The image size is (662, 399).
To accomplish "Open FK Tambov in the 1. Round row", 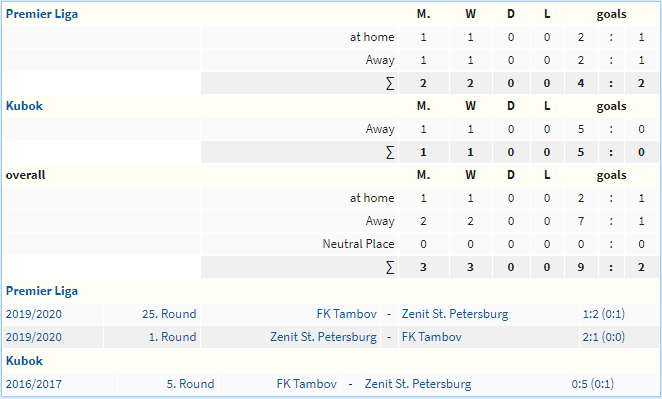I will coord(431,337).
